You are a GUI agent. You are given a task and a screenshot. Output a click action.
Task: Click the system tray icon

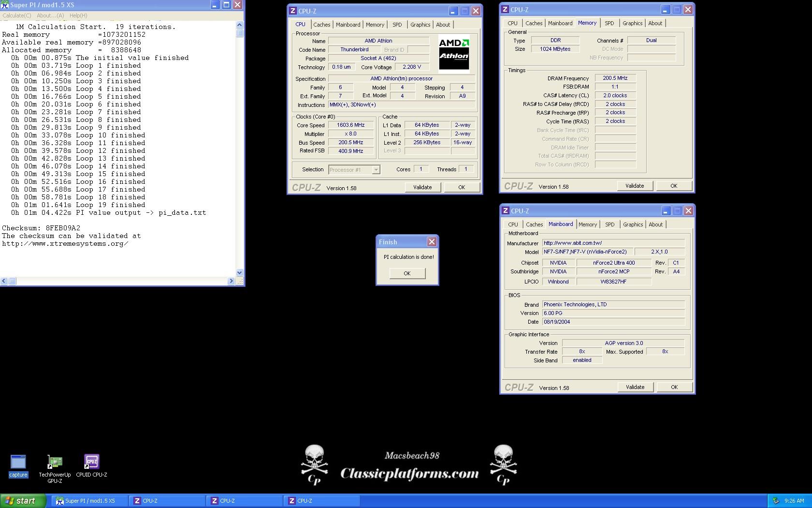(776, 501)
